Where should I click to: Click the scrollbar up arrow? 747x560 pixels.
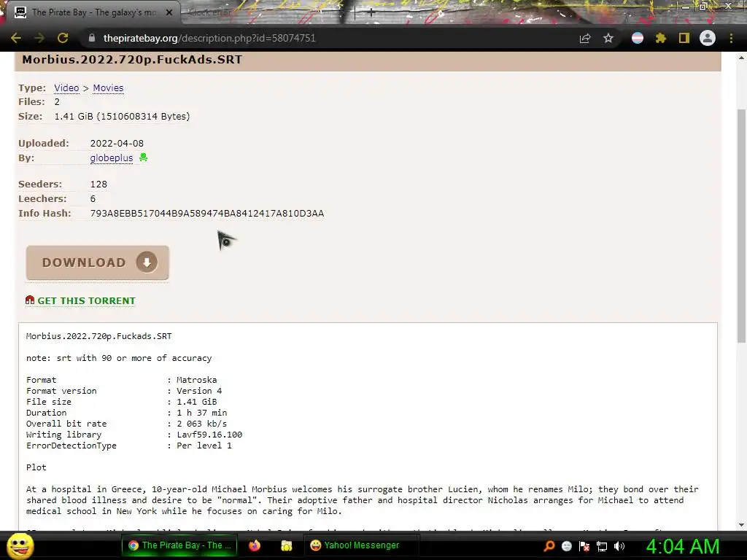point(741,58)
